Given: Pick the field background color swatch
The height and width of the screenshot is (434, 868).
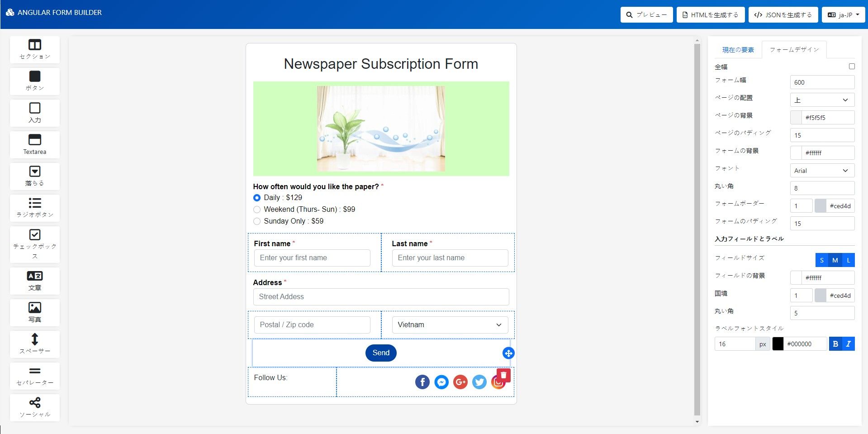Looking at the screenshot, I should tap(796, 278).
